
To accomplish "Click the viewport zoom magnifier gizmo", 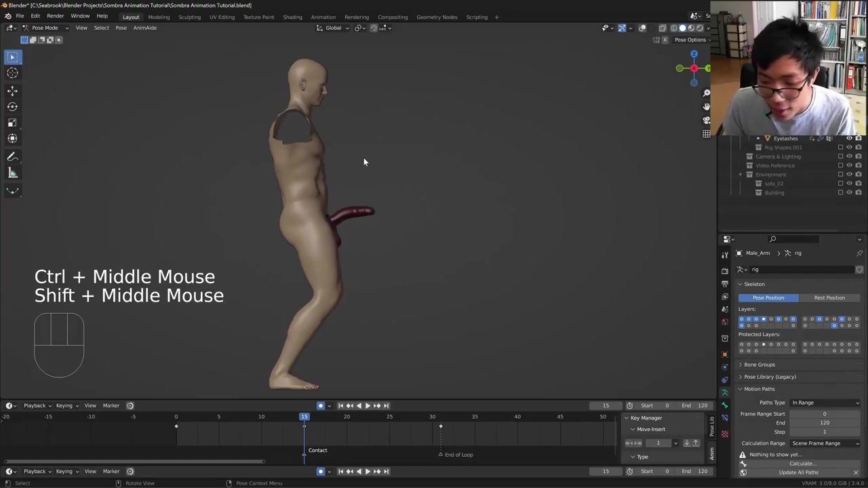I will click(706, 93).
